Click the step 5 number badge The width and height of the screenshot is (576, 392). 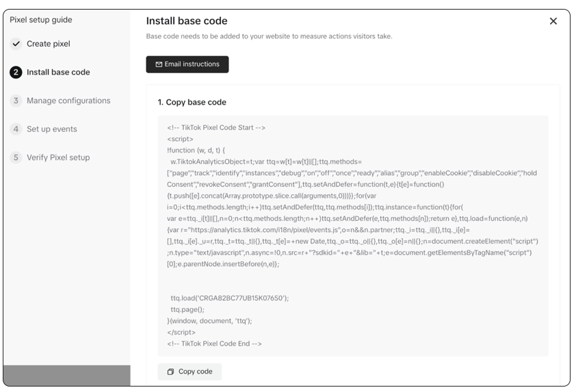click(x=16, y=157)
